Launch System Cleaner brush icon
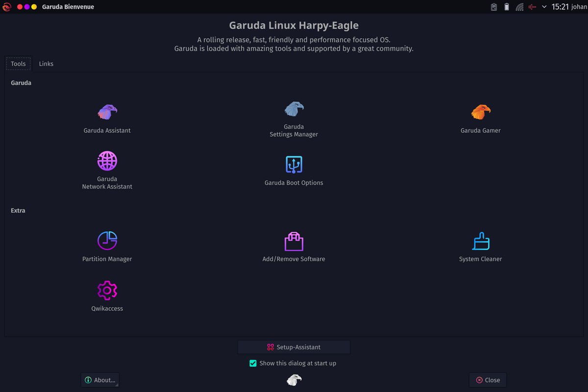 (x=481, y=241)
